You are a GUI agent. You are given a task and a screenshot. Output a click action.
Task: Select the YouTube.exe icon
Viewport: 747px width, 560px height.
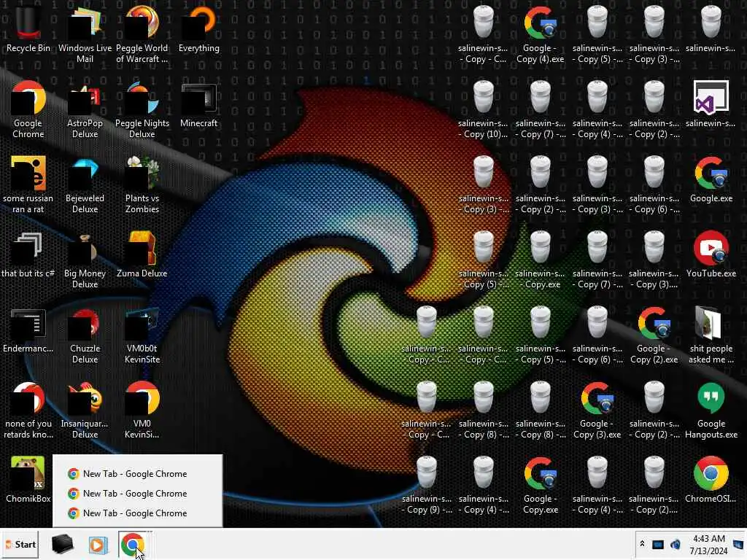click(711, 254)
